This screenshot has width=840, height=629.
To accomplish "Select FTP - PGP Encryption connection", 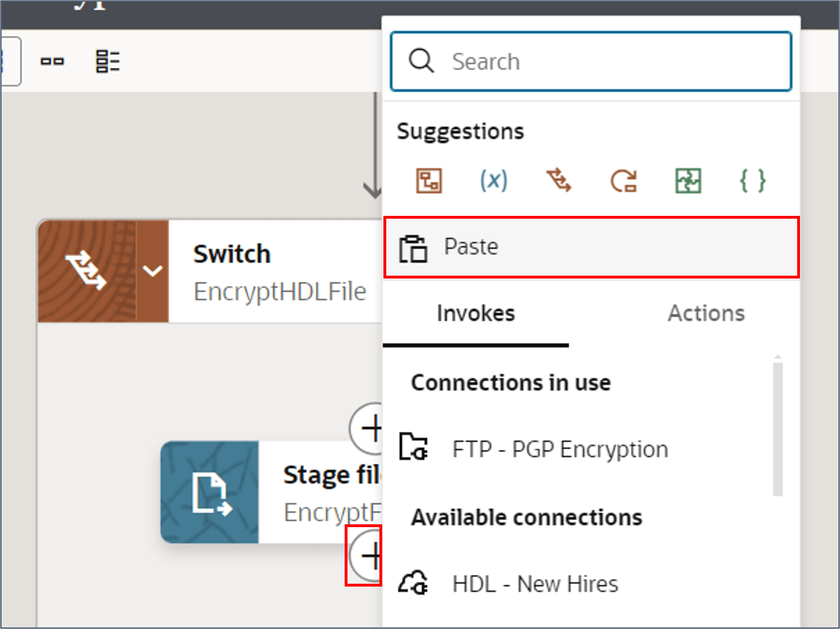I will click(559, 449).
